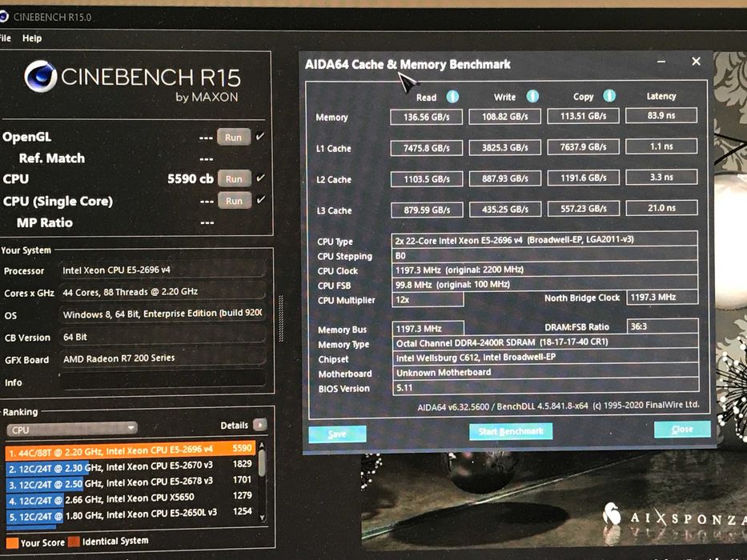Click Start Benchmark in AIDA64
Viewport: 747px width, 560px height.
point(511,431)
